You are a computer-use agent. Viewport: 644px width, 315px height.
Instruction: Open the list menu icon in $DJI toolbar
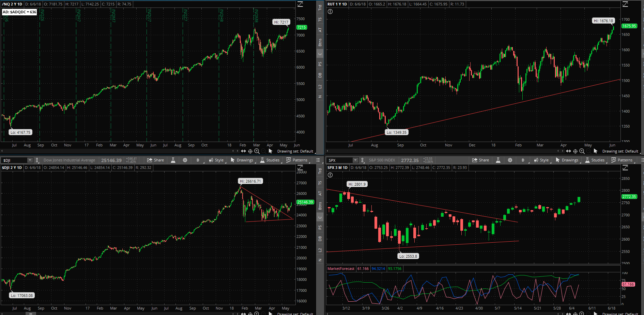[318, 160]
